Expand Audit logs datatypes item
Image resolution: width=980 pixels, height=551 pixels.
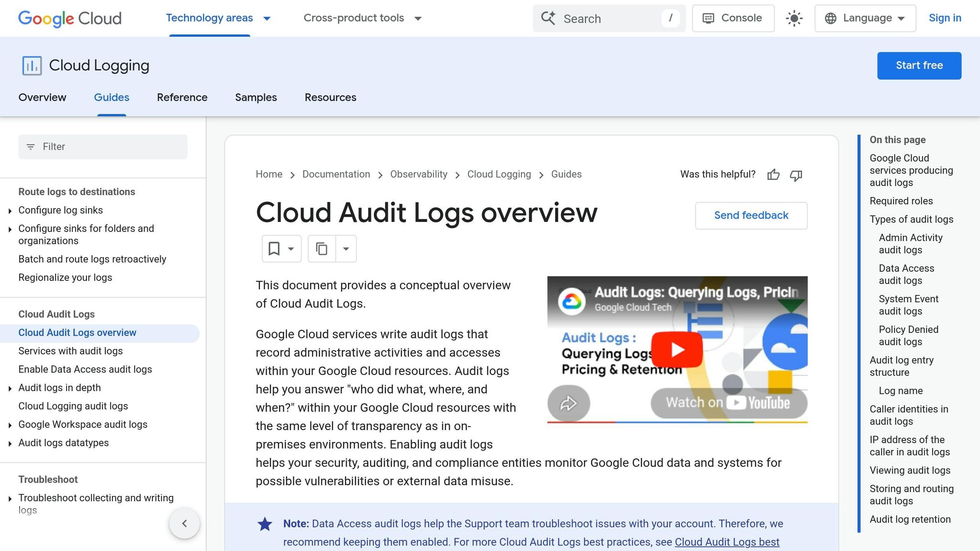[x=10, y=444]
